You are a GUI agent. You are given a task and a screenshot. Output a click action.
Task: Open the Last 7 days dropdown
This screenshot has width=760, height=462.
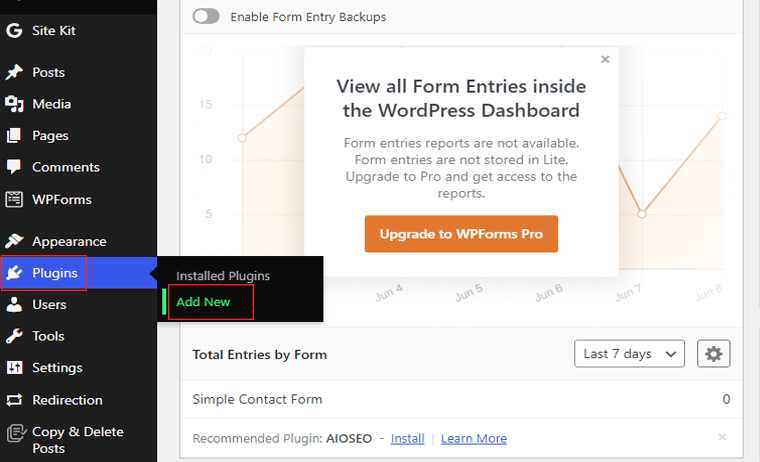[629, 354]
